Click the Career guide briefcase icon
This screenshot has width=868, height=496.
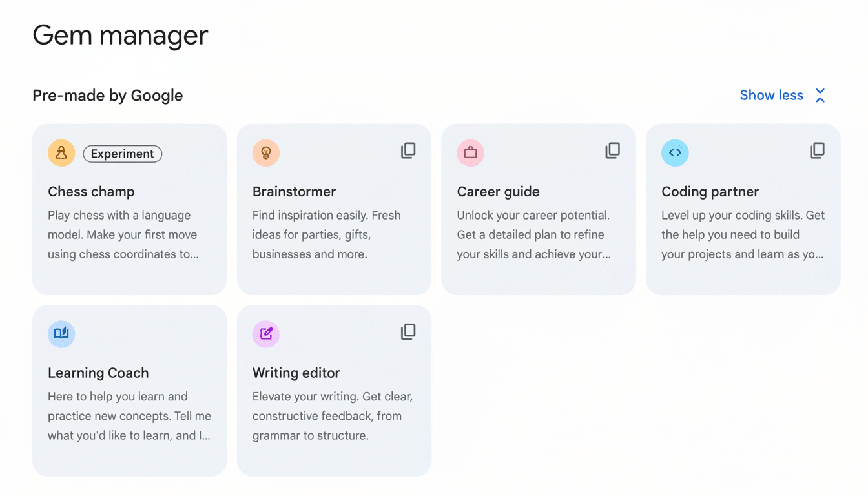(470, 152)
